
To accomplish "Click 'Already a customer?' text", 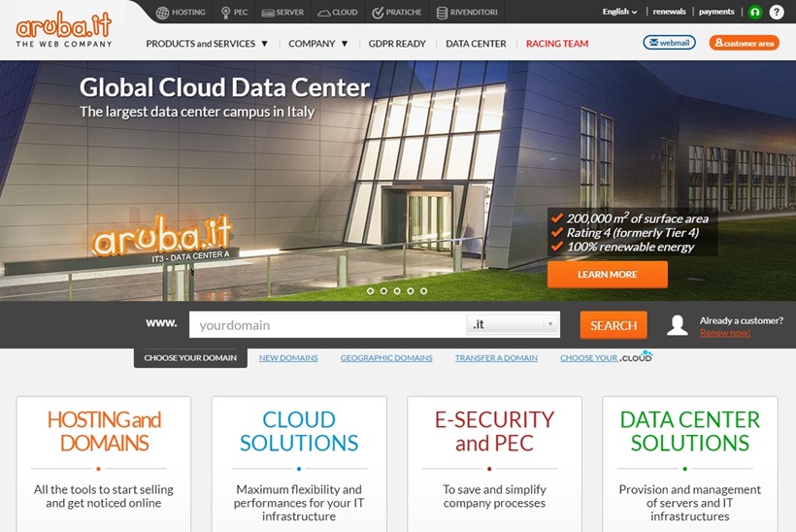I will [x=742, y=320].
